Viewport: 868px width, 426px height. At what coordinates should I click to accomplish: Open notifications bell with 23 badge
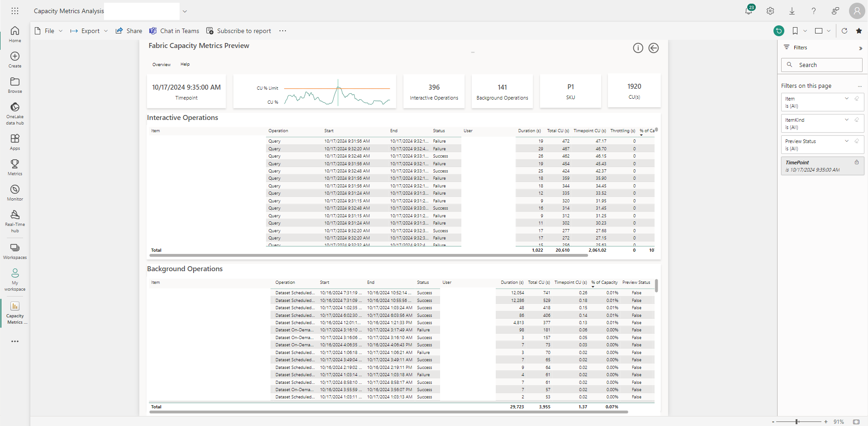(749, 10)
